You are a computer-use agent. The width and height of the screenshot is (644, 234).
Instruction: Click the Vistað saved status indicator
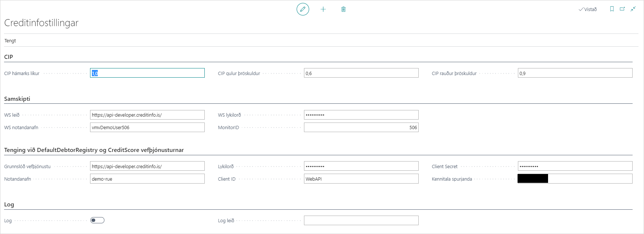click(588, 9)
